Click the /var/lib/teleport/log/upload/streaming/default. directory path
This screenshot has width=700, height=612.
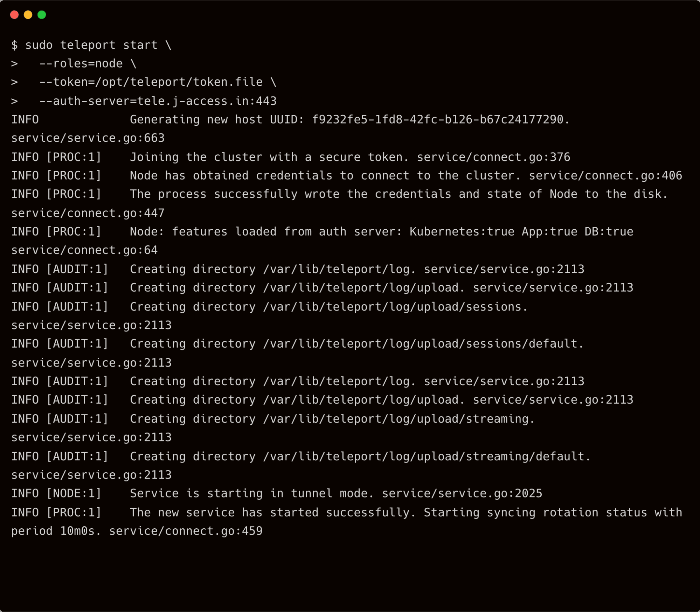pyautogui.click(x=427, y=457)
